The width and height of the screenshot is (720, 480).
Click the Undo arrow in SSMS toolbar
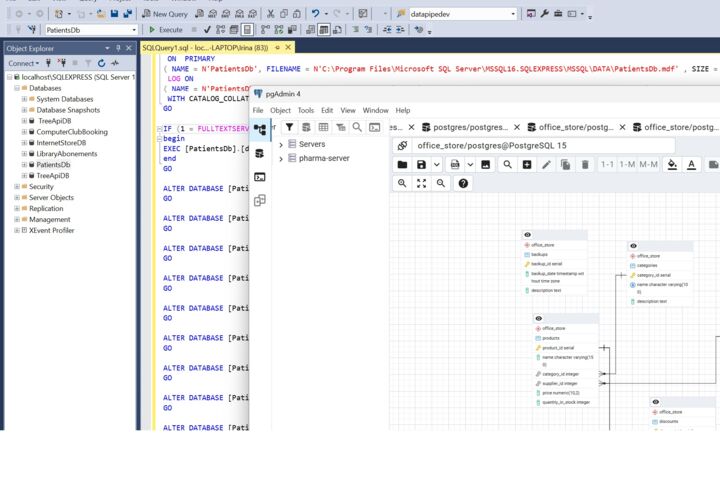point(315,14)
